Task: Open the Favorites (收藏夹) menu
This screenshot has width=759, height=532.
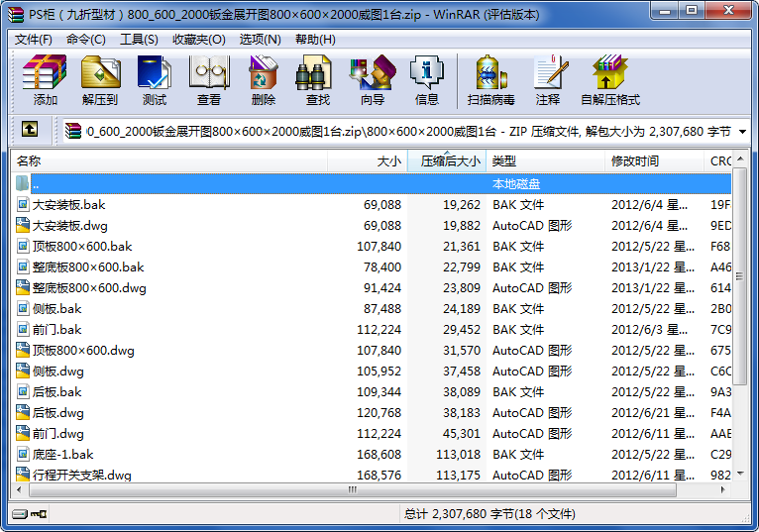Action: click(x=199, y=40)
